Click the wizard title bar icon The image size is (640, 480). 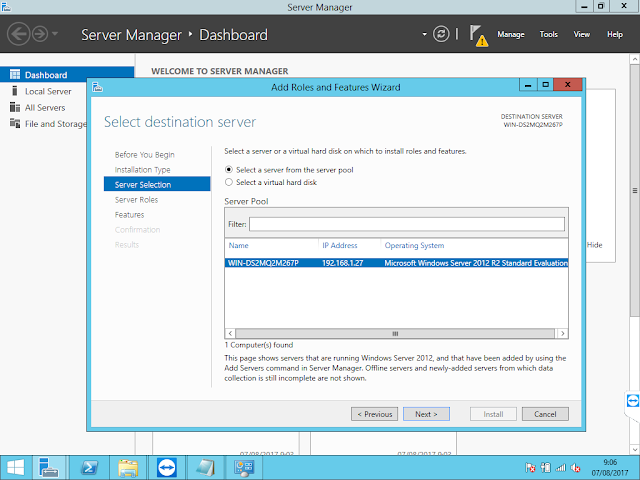(98, 87)
